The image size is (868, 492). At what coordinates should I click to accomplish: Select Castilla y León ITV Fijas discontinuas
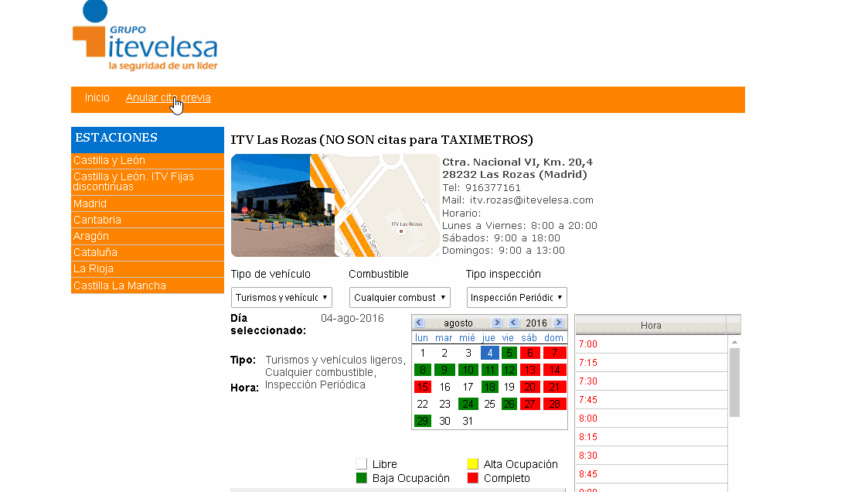click(148, 182)
